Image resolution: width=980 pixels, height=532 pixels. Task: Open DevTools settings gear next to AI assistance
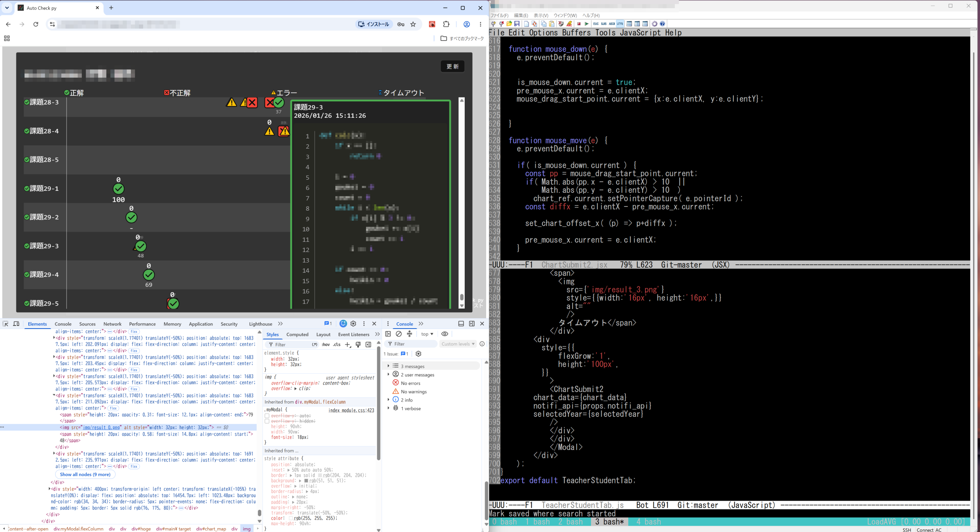353,324
